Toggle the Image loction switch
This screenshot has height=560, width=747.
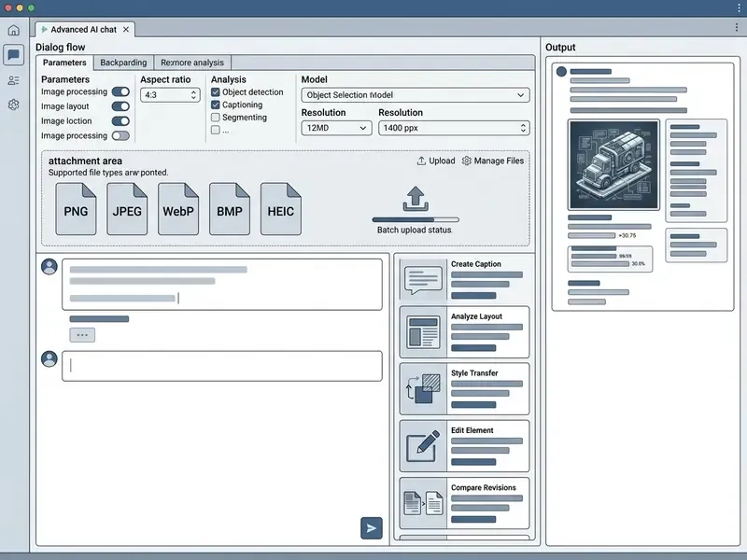[120, 121]
